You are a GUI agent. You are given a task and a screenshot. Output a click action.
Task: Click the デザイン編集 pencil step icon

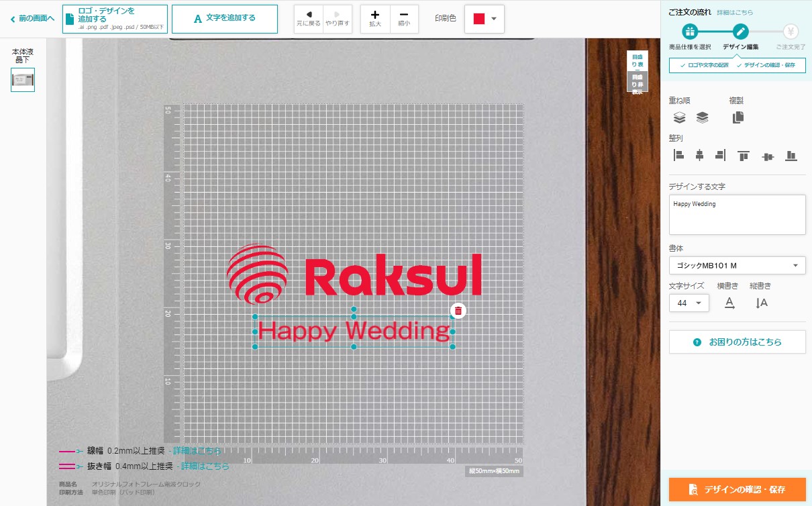point(740,31)
